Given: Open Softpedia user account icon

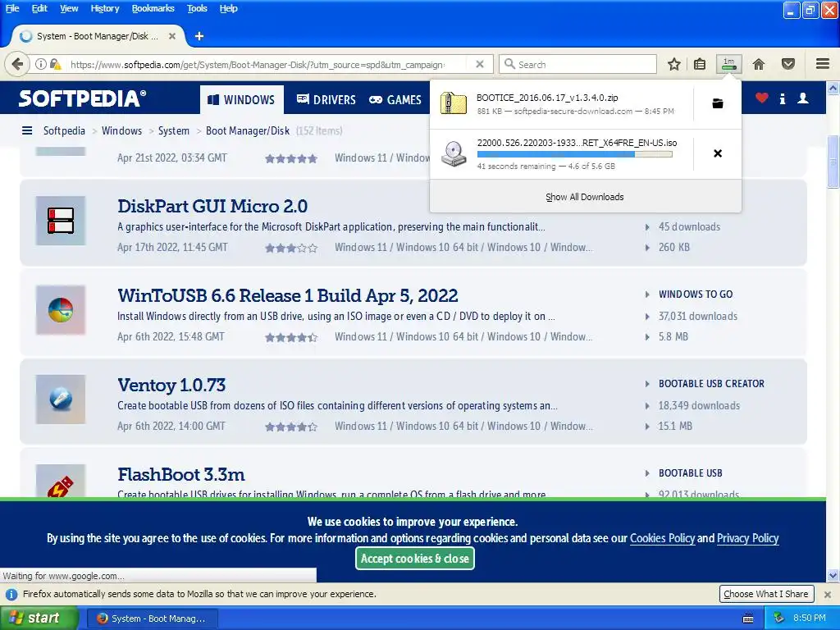Looking at the screenshot, I should (803, 98).
